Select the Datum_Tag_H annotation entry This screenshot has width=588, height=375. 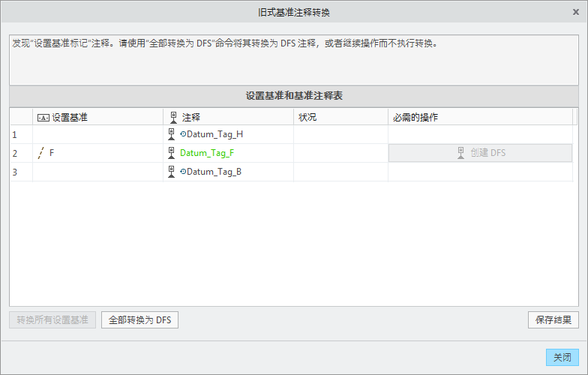point(214,134)
